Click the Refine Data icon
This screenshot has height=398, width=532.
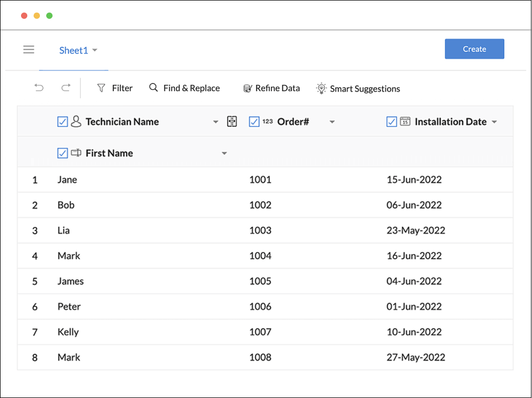coord(247,88)
